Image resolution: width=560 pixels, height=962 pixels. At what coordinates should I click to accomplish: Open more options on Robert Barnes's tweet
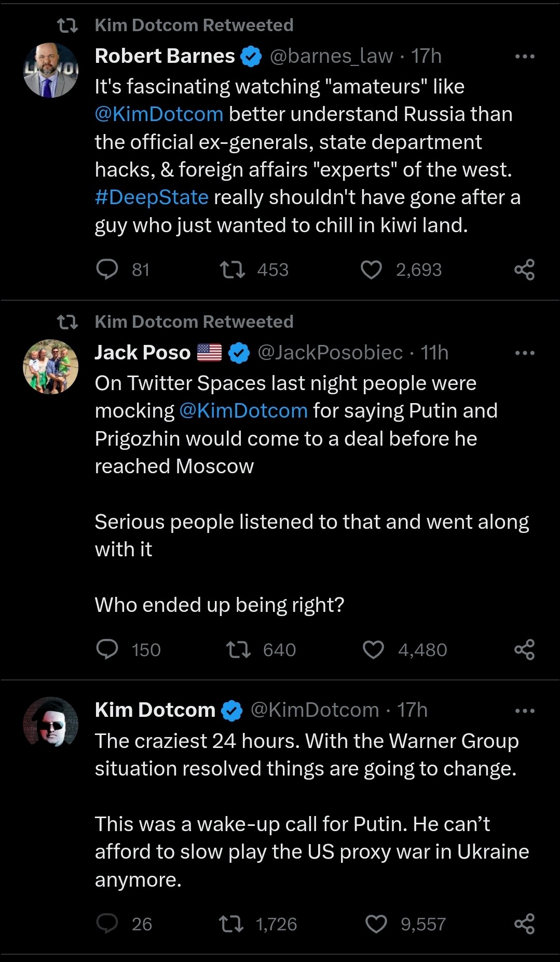pyautogui.click(x=525, y=56)
